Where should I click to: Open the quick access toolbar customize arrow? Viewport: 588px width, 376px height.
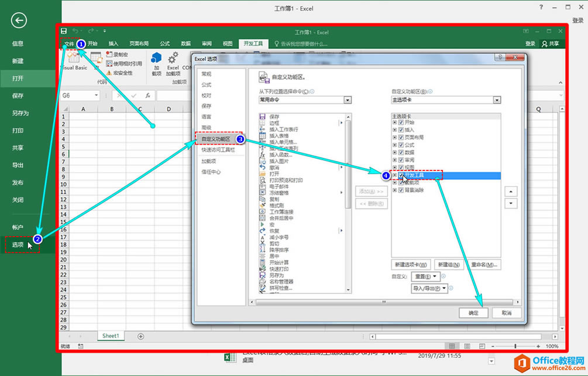[105, 31]
